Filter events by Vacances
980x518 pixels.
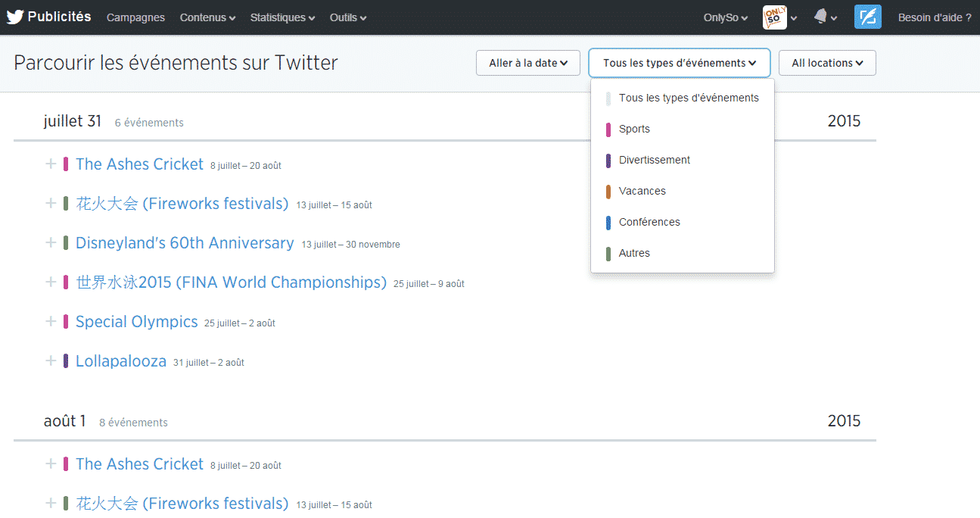683,191
